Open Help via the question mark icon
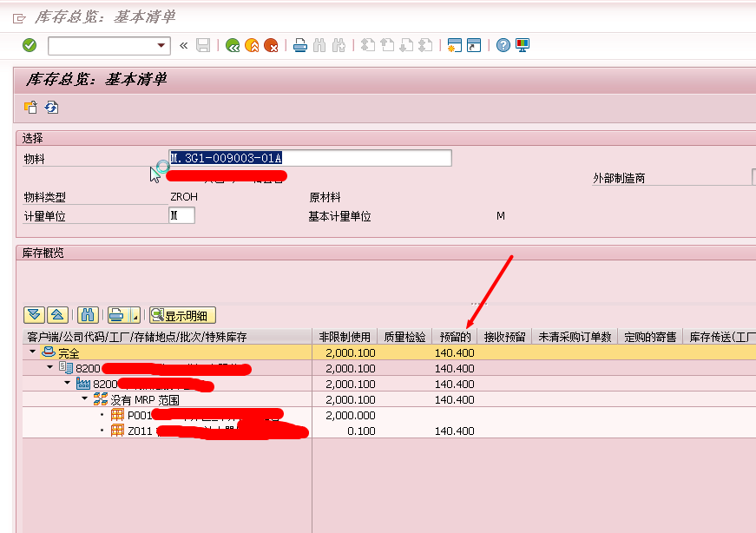Screen dimensions: 756x533 (x=503, y=45)
